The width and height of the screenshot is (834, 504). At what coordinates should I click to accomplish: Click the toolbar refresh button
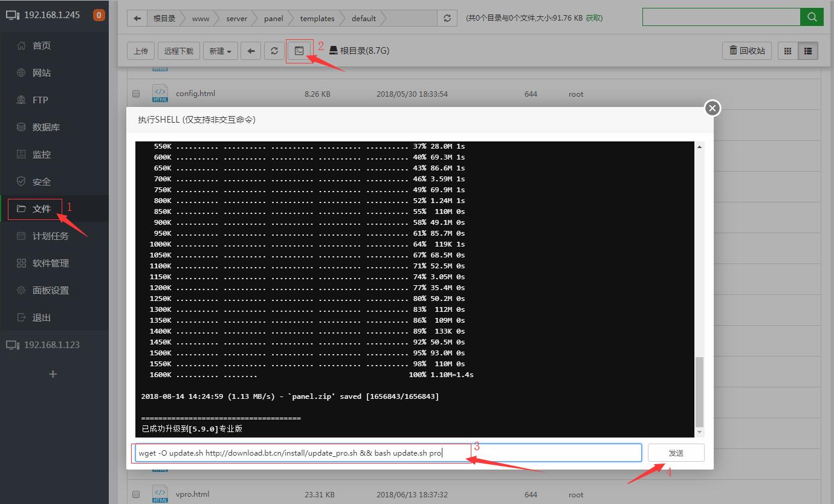[274, 51]
